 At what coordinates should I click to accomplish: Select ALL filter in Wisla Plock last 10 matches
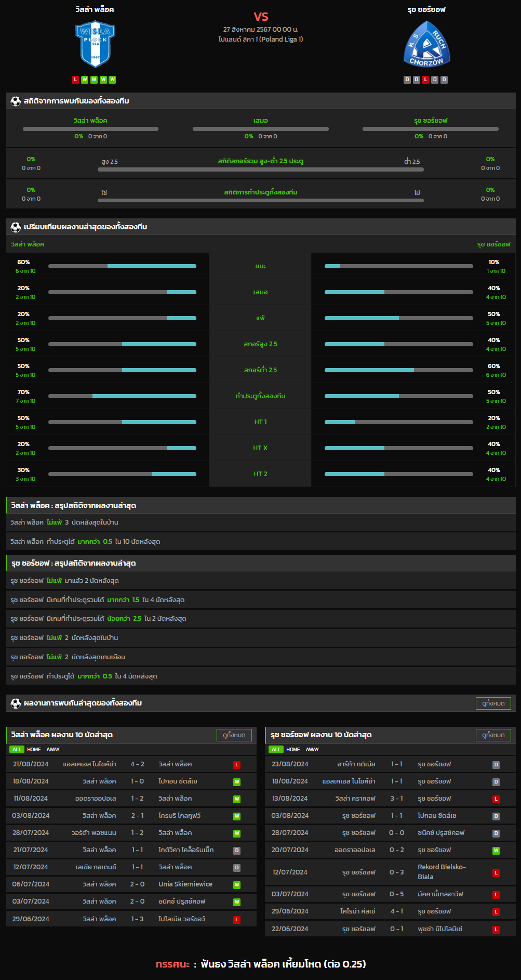tap(17, 749)
